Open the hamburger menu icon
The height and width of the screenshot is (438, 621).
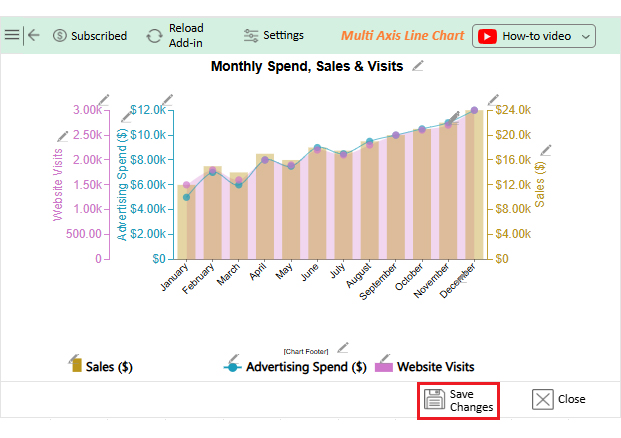[12, 35]
